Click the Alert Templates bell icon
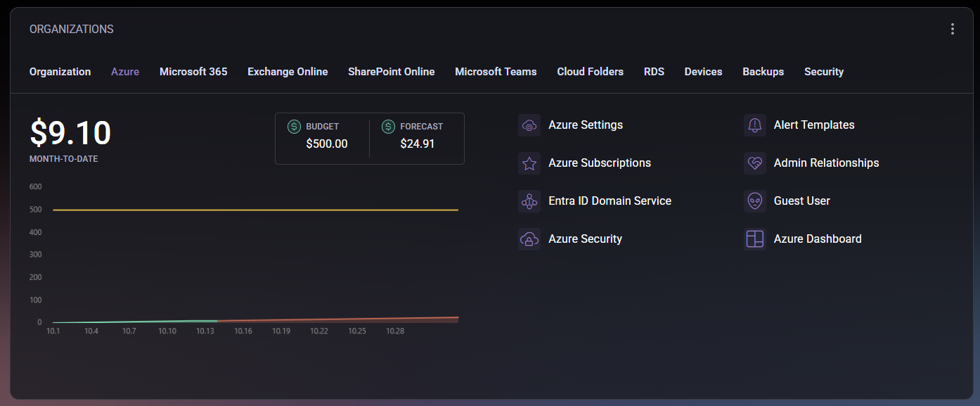The width and height of the screenshot is (980, 406). 754,125
